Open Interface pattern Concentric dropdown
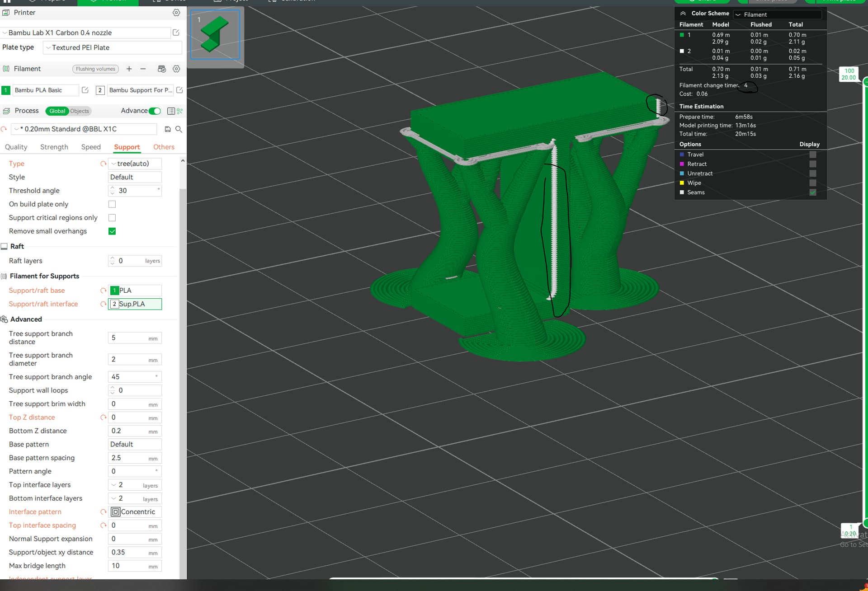Screen dimensions: 868x591 [135, 511]
